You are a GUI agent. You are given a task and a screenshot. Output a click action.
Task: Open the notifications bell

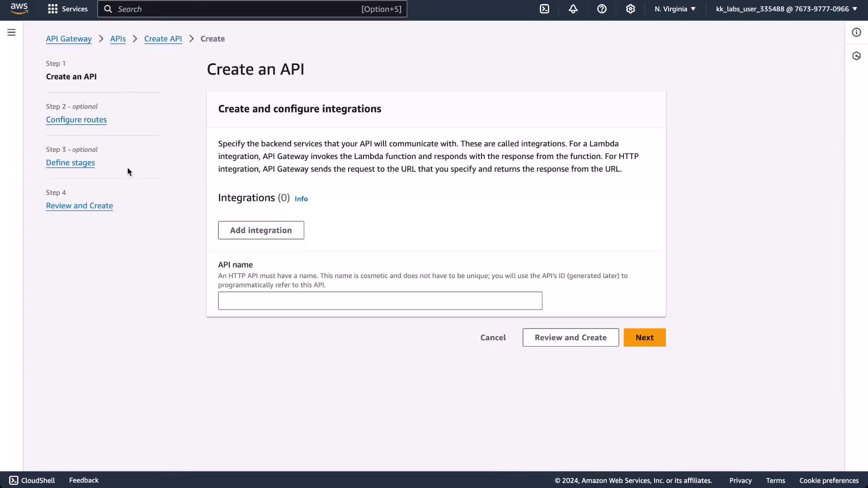pos(573,9)
